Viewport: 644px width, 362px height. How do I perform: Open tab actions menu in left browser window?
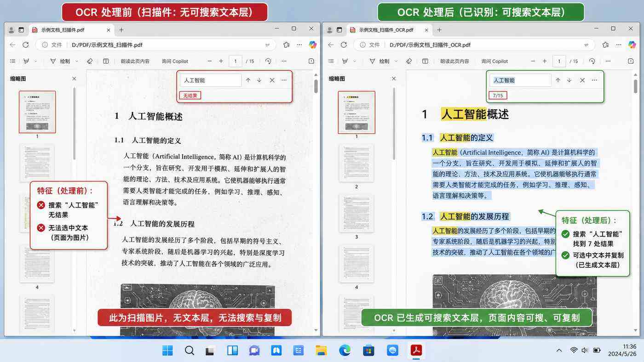[21, 30]
